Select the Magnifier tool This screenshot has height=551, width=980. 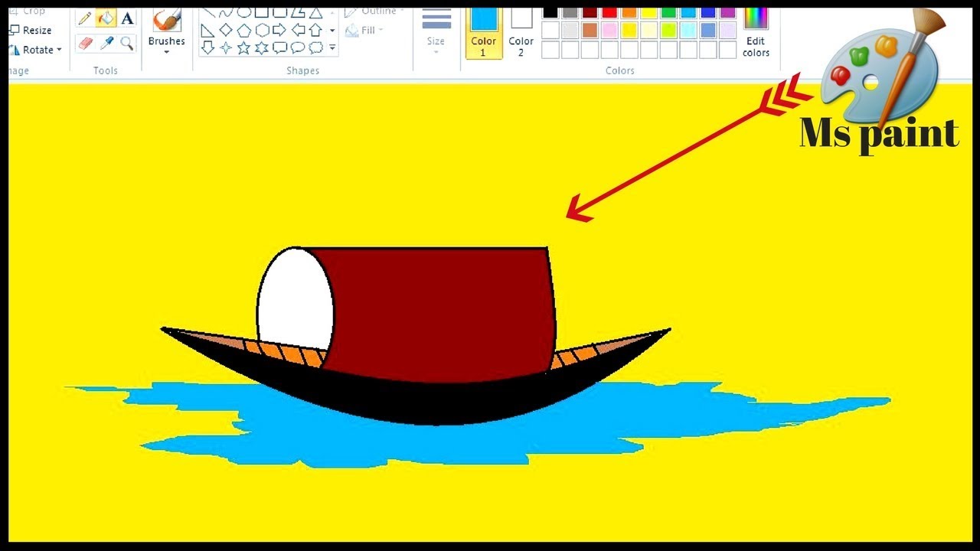tap(127, 43)
